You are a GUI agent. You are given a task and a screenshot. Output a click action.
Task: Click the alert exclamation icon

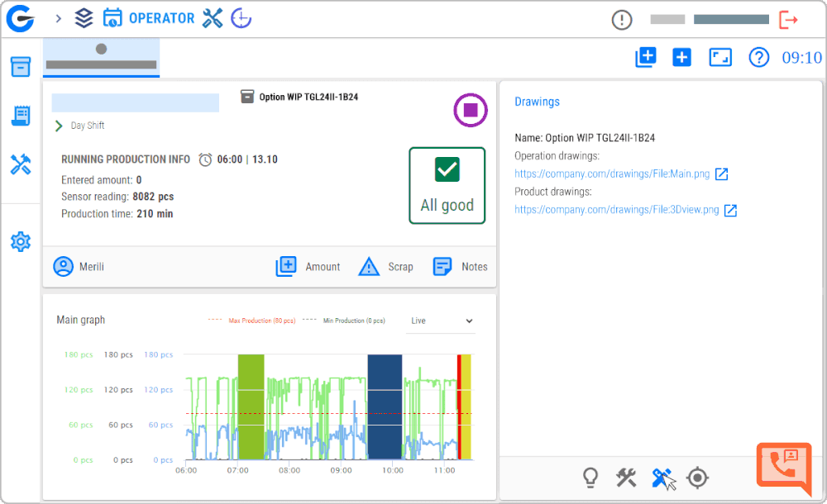pos(622,20)
